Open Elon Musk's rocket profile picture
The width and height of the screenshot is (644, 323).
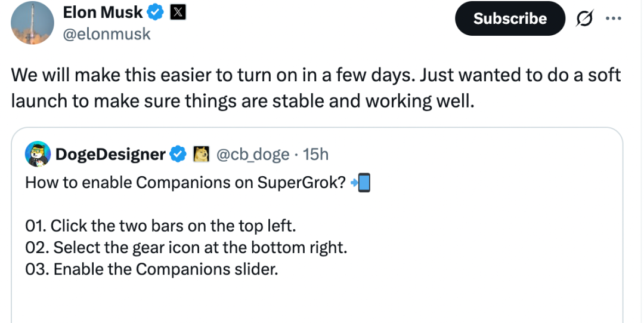tap(32, 23)
